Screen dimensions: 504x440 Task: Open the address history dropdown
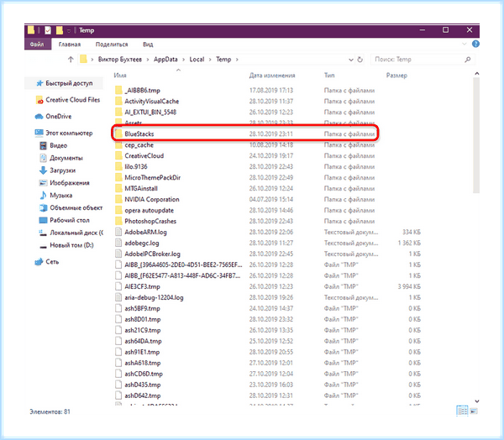pyautogui.click(x=350, y=60)
